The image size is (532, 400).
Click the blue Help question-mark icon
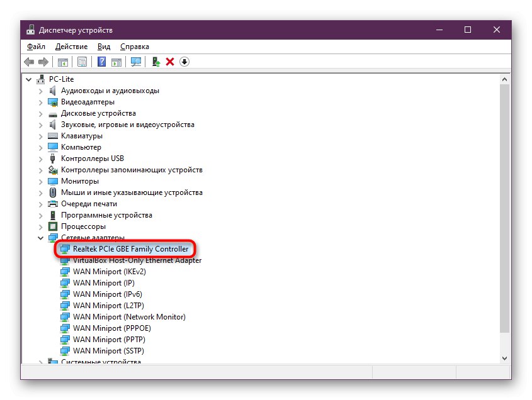[101, 62]
